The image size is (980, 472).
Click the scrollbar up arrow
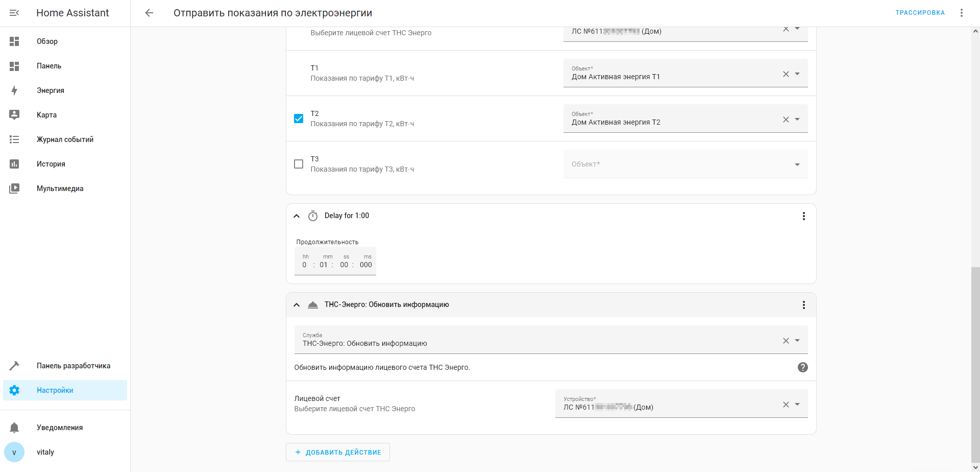(x=975, y=31)
